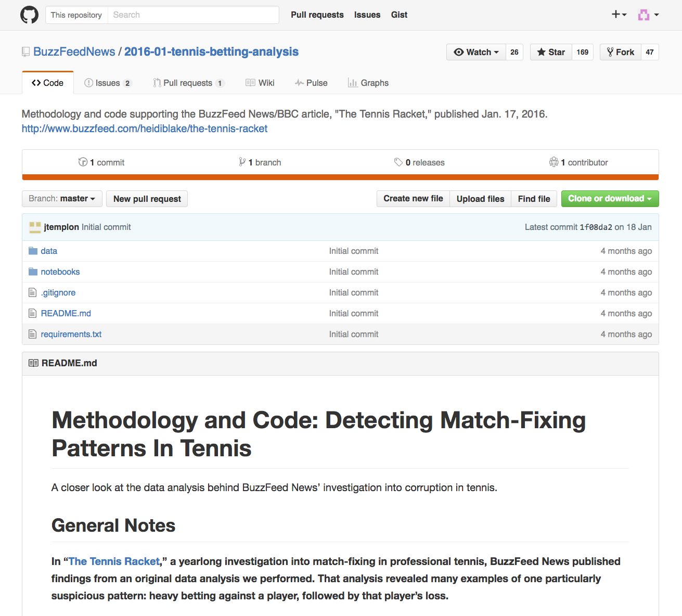Open the plus create-new menu
Viewport: 682px width, 616px height.
[619, 15]
